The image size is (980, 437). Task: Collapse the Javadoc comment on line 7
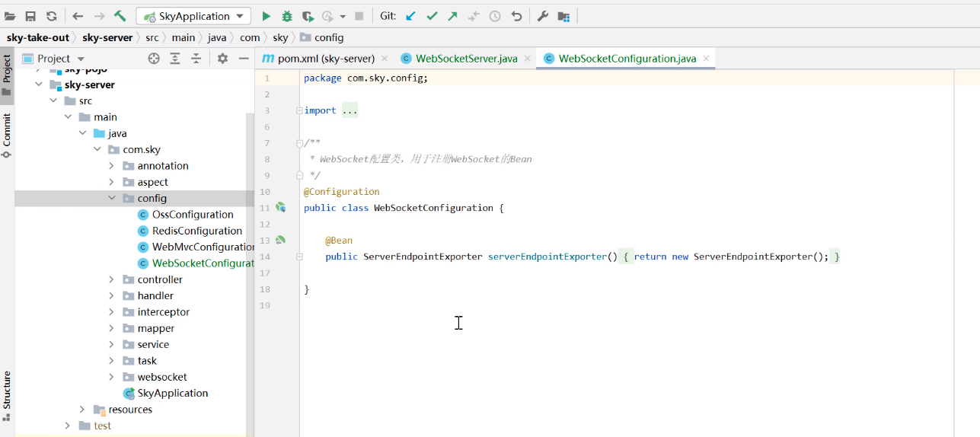pos(299,143)
